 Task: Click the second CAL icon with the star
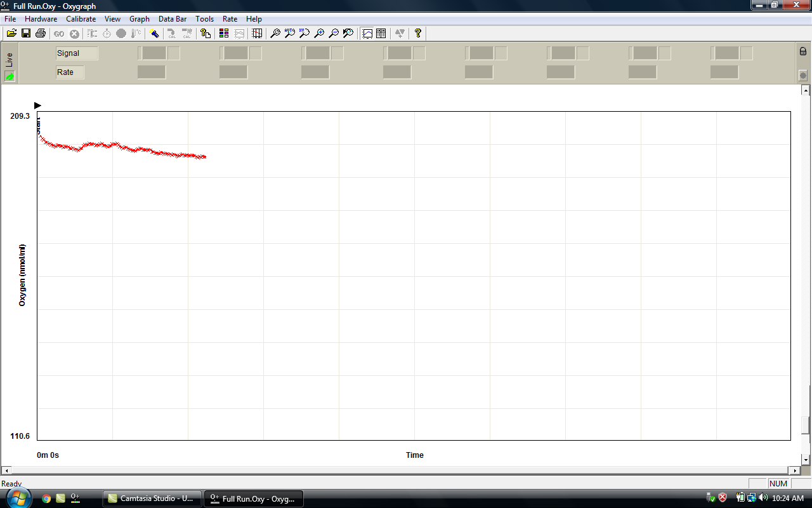[x=187, y=33]
